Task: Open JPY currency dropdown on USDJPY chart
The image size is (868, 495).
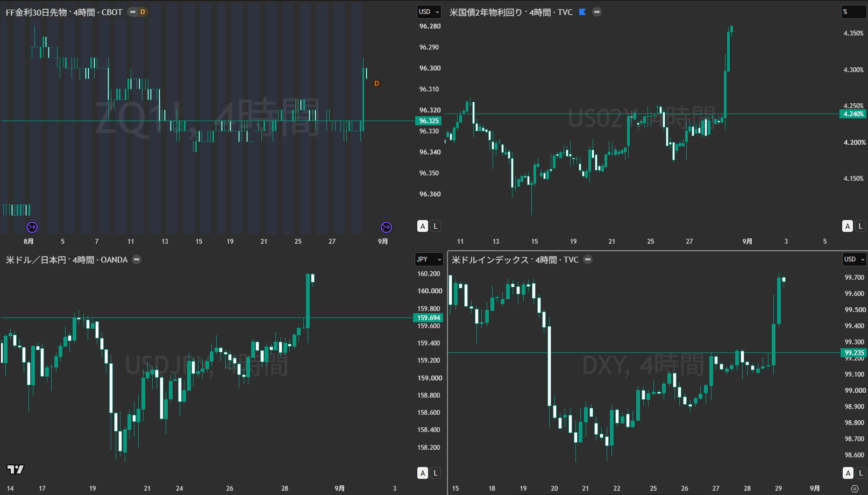Action: point(429,259)
